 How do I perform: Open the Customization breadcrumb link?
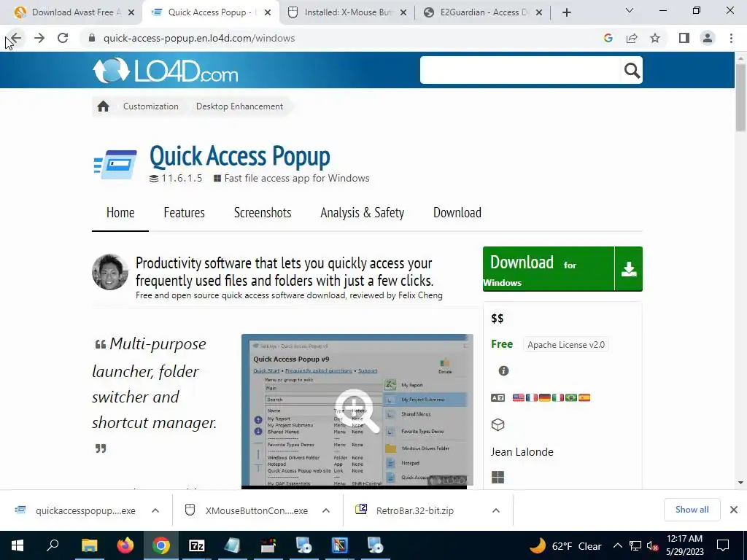pos(150,106)
